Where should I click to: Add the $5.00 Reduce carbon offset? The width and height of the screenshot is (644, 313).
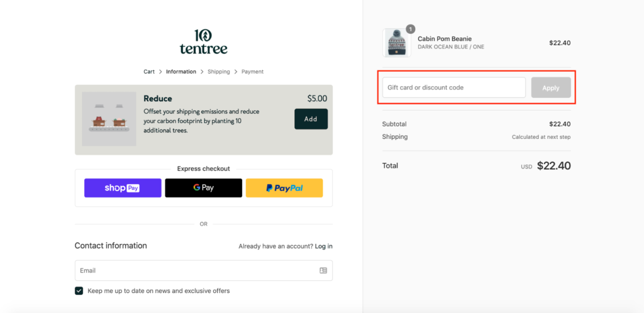pyautogui.click(x=311, y=119)
